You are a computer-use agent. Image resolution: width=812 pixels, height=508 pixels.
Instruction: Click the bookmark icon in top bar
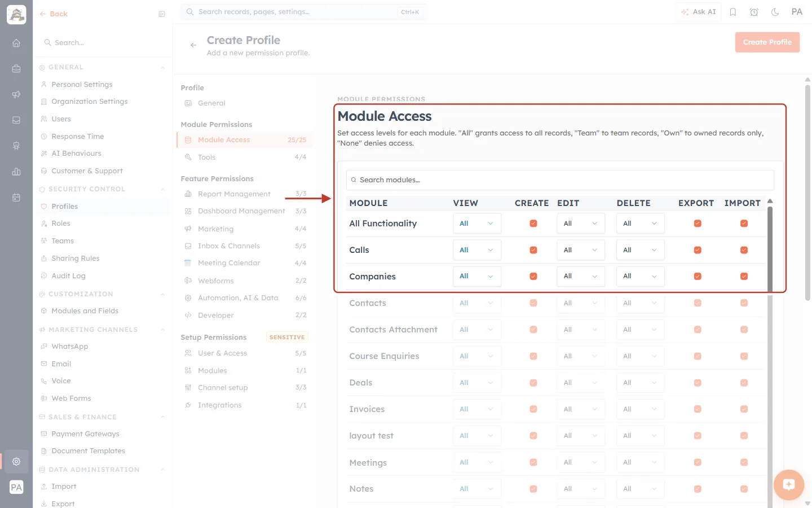733,12
